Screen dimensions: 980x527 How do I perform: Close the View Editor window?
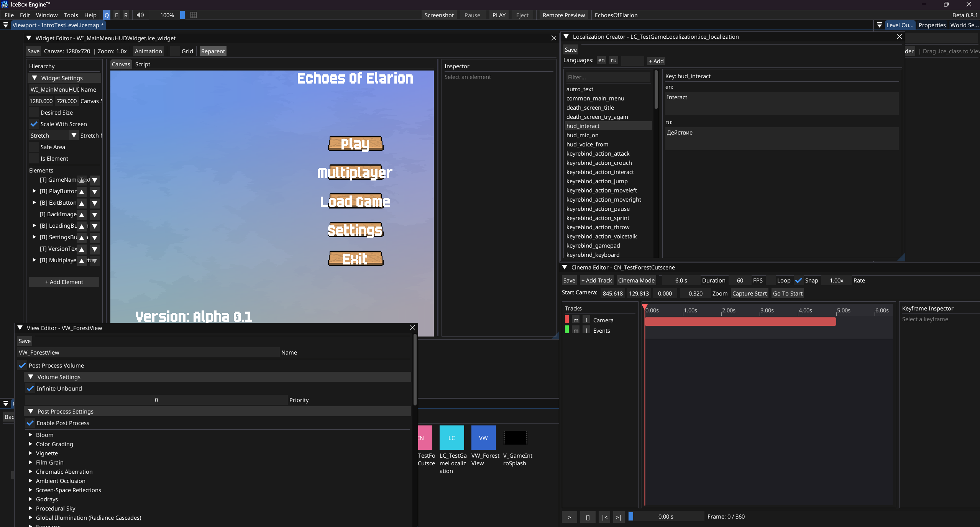412,328
